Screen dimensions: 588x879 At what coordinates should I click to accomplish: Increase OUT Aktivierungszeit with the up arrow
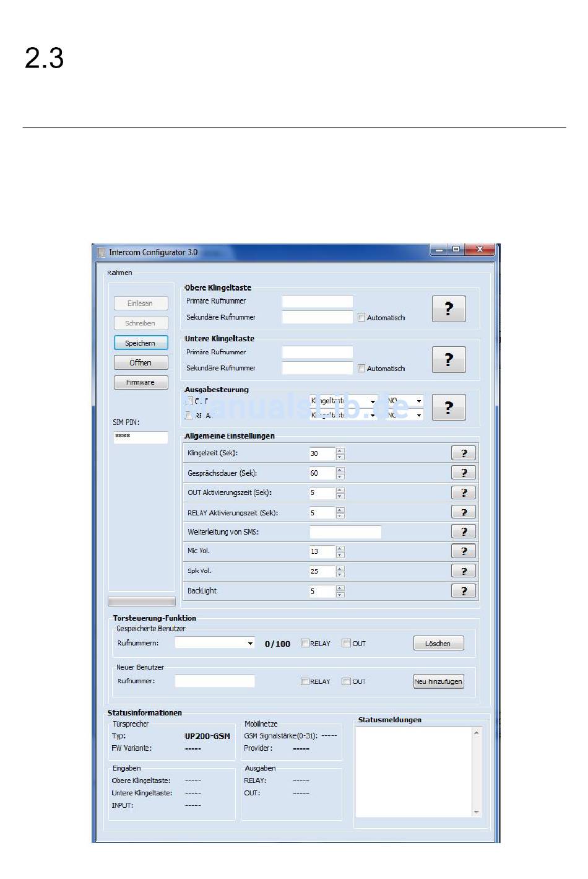[340, 490]
